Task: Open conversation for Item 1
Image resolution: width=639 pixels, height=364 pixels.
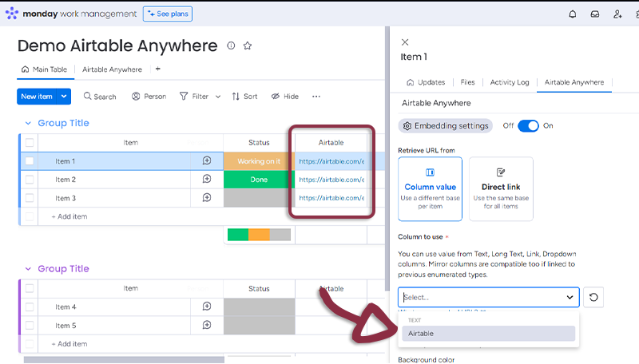Action: click(x=207, y=160)
